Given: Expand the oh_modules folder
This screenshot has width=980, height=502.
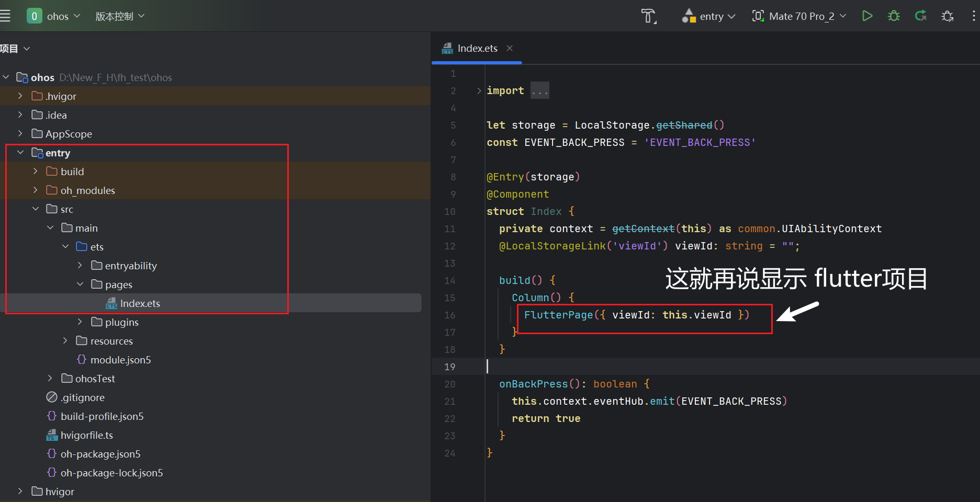Looking at the screenshot, I should coord(35,190).
